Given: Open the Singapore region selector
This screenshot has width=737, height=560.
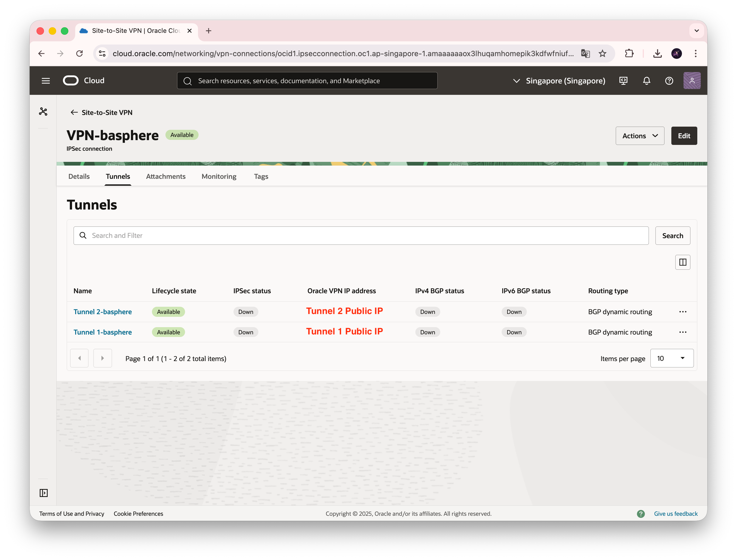Looking at the screenshot, I should [x=559, y=81].
